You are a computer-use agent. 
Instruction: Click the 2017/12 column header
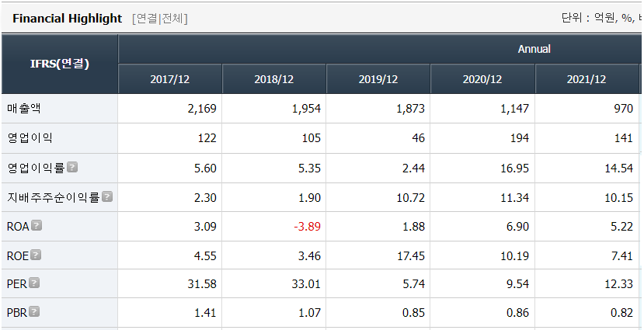(170, 78)
